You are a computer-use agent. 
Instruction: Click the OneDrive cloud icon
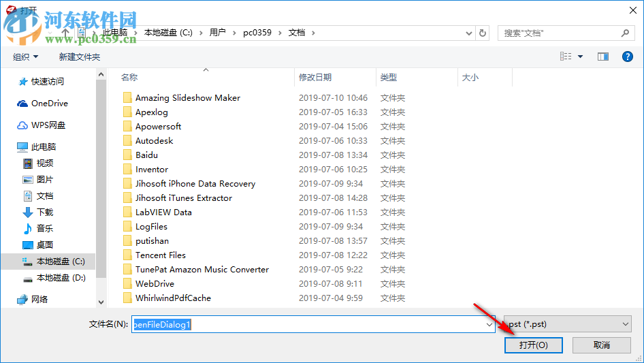tap(22, 104)
